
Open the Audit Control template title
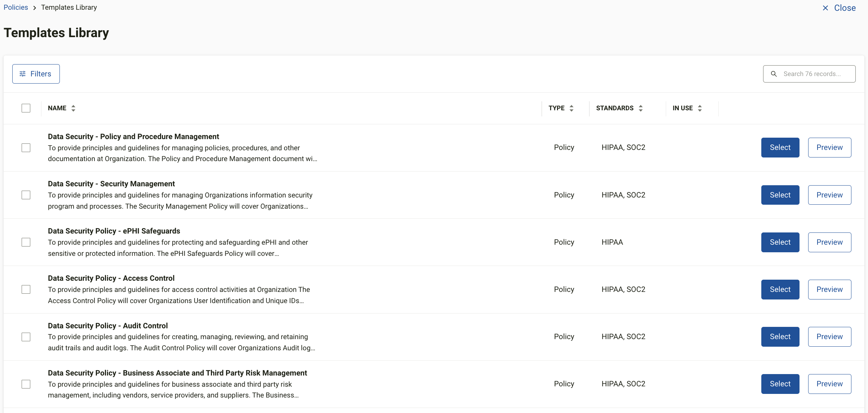coord(108,326)
